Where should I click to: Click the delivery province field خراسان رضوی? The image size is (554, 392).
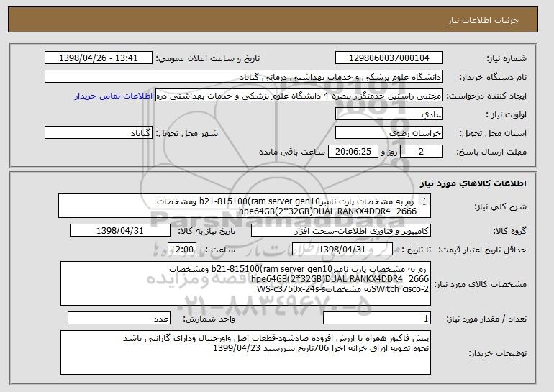coord(389,133)
